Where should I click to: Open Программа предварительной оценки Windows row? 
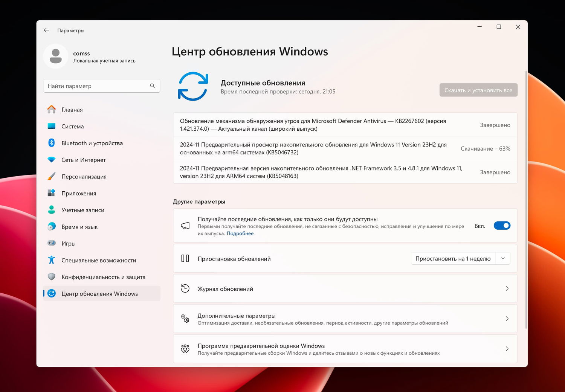coord(345,349)
